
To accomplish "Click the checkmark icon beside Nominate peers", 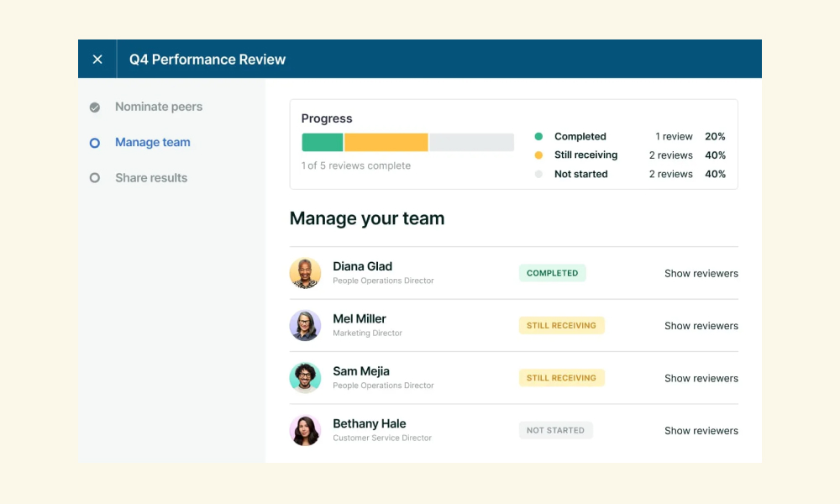I will (95, 108).
